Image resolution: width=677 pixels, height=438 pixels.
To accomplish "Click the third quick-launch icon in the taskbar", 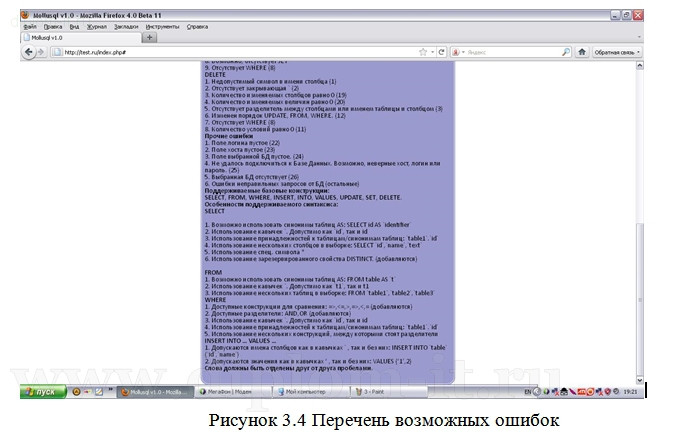I will coord(99,392).
